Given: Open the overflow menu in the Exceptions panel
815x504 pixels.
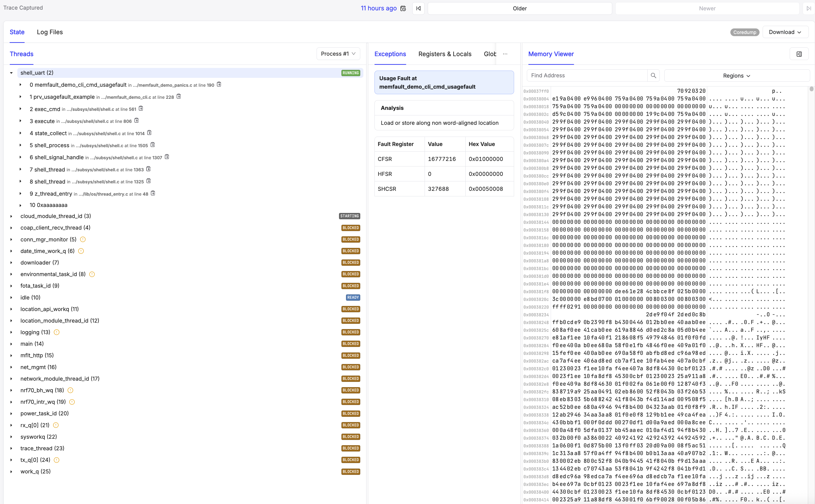Looking at the screenshot, I should click(505, 54).
